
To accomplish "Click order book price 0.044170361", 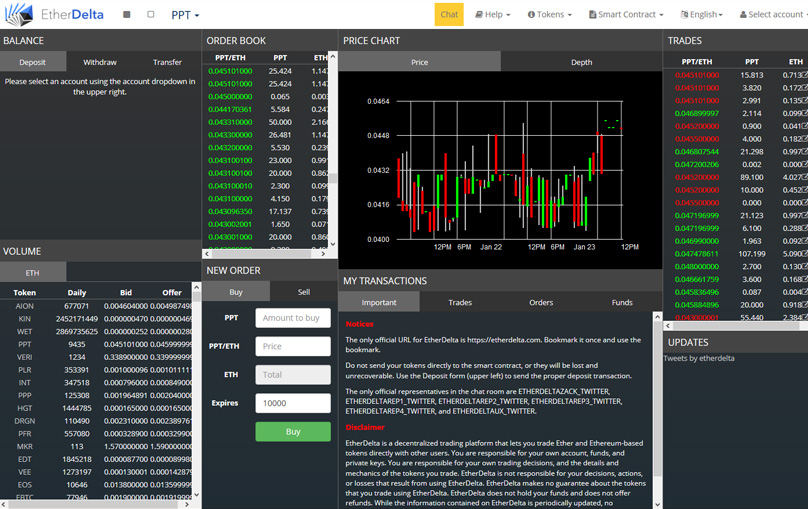I will (230, 109).
